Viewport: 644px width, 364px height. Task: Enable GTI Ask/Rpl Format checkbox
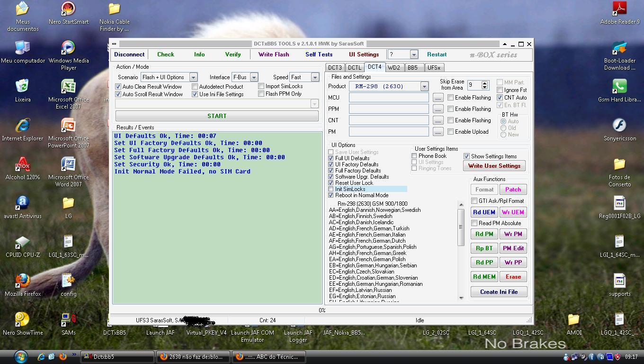(x=474, y=201)
